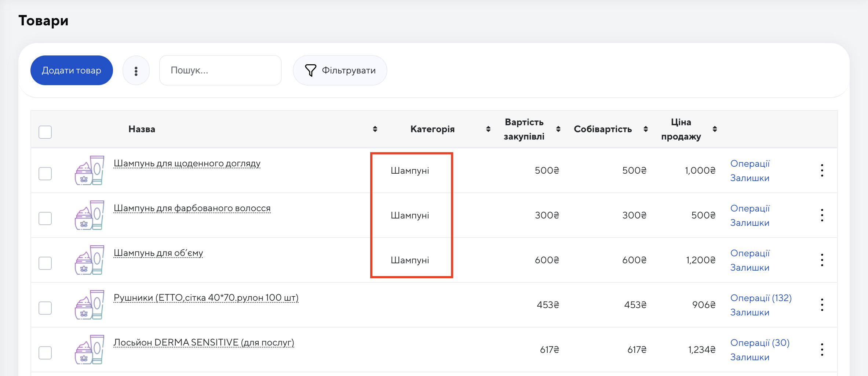Focus the Пошук search field
868x376 pixels.
220,70
